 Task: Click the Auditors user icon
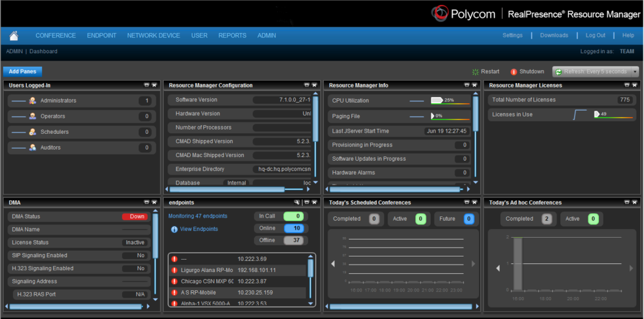pos(33,148)
